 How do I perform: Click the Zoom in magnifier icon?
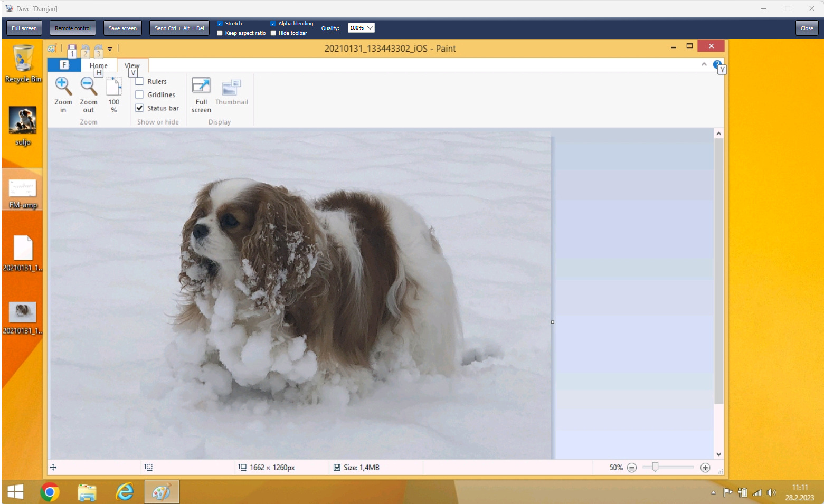point(63,86)
